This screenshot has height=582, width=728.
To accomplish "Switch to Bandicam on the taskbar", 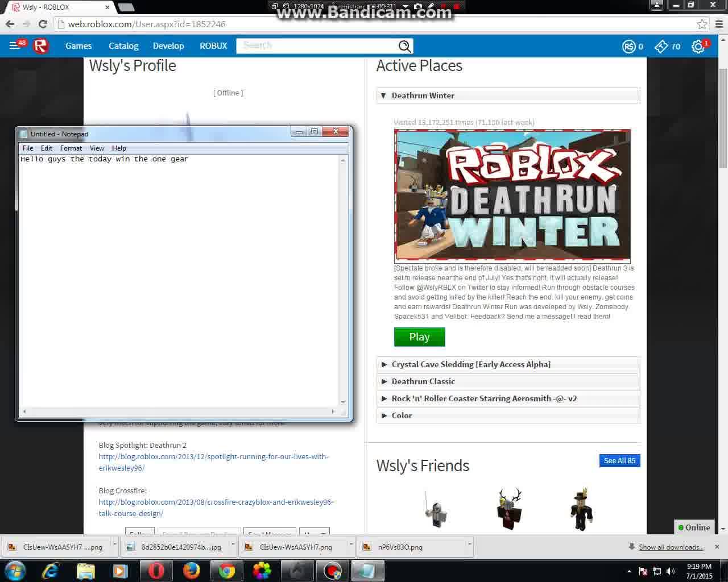I will [x=333, y=571].
